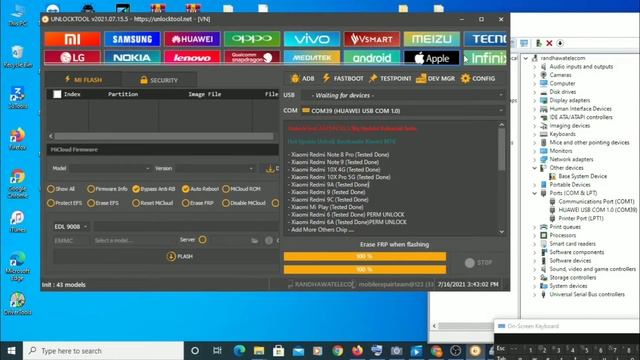Open Dev Mgr device manager
640x360 pixels.
(x=436, y=78)
